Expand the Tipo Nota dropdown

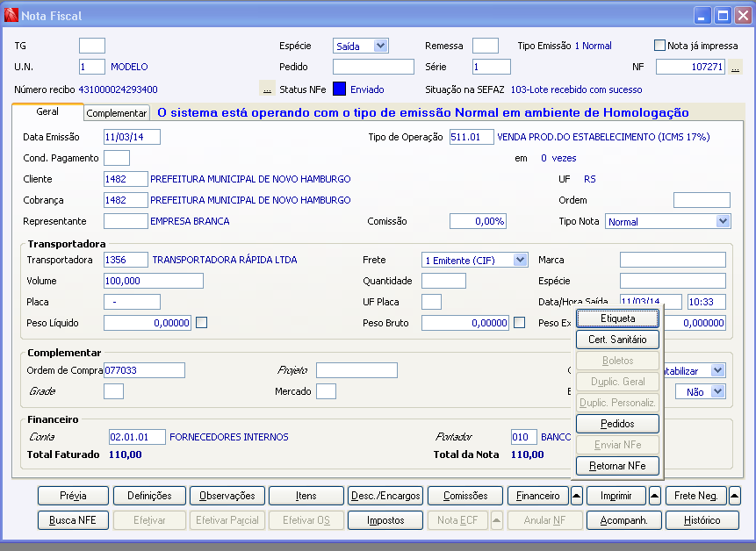coord(722,221)
